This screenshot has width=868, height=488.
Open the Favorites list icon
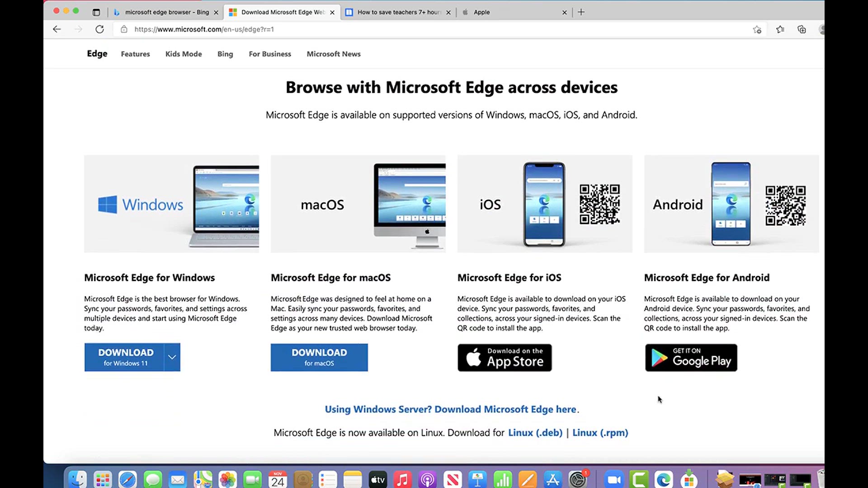pos(780,29)
